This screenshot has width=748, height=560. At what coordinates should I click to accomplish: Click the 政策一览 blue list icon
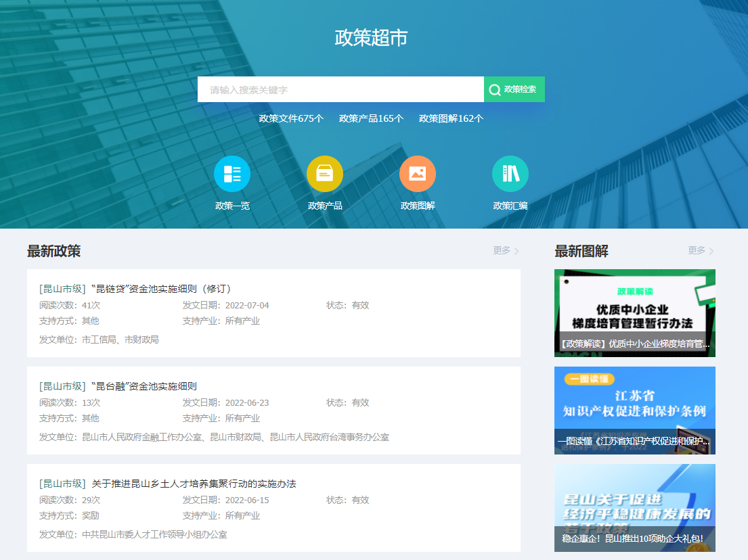click(x=232, y=174)
